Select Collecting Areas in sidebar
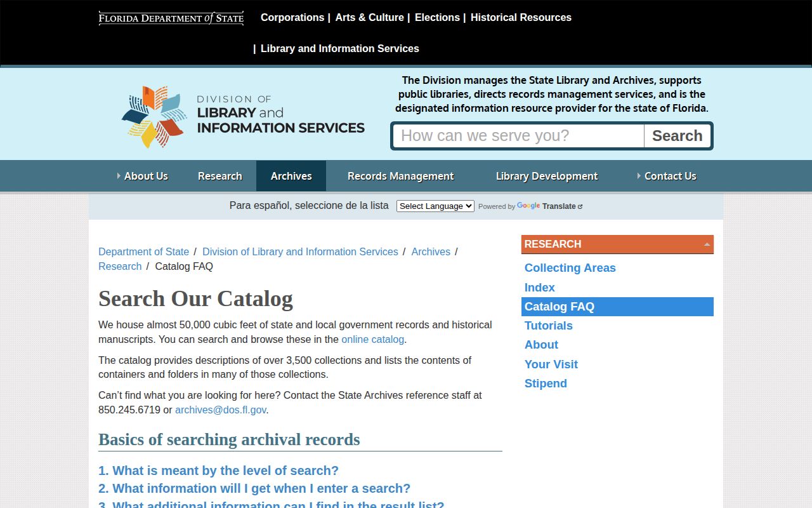 pos(570,268)
